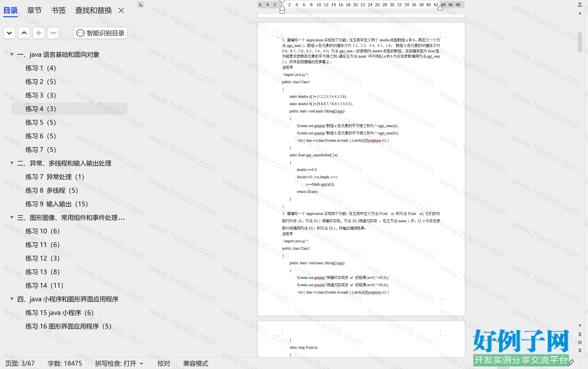Click the line 'static float sqrt_sum(double[ ] x)'
The image size is (588, 369).
click(x=314, y=155)
